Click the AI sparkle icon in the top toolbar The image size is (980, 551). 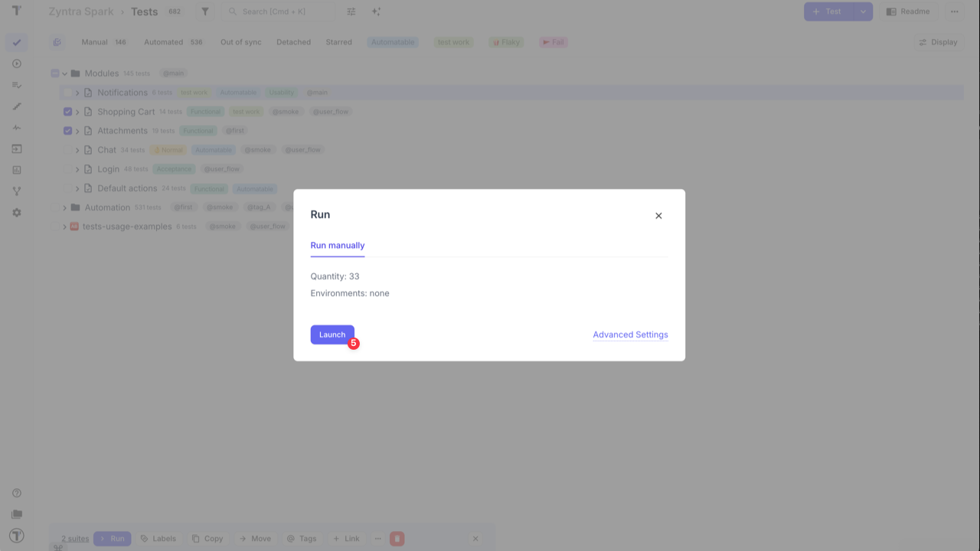pos(374,11)
